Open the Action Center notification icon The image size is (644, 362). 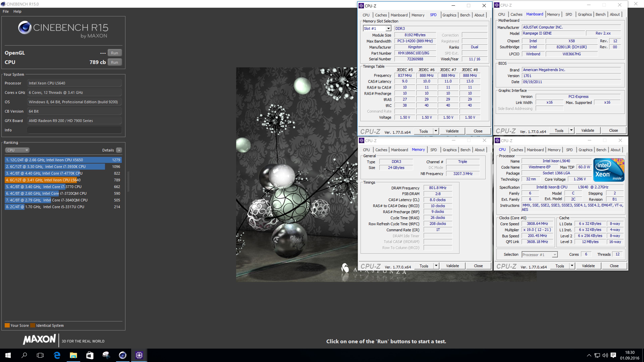click(613, 355)
